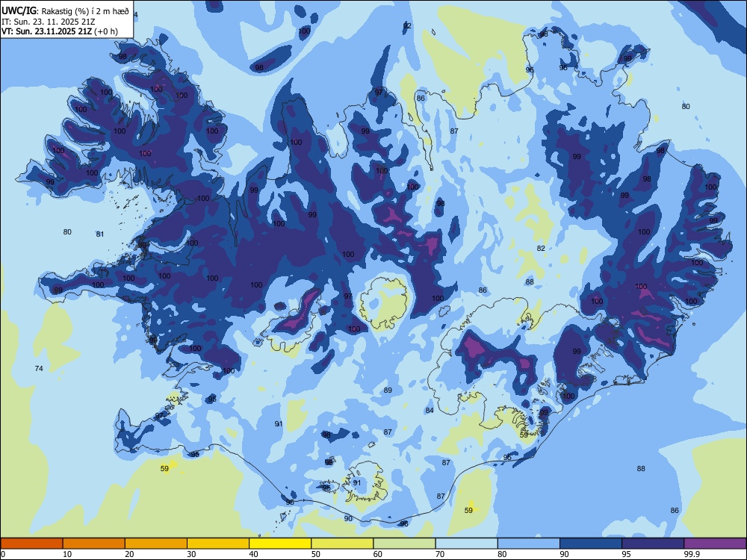Click the legend tick label '95'
This screenshot has height=560, width=747.
[627, 554]
